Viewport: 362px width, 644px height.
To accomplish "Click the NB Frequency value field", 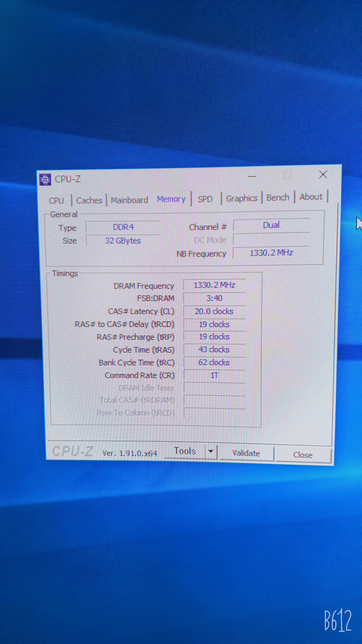I will pos(271,253).
